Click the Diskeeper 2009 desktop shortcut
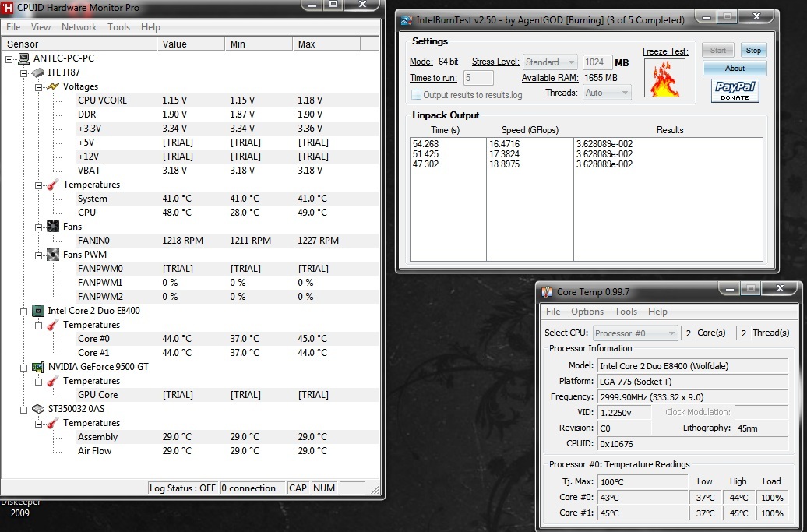807x532 pixels. 19,508
